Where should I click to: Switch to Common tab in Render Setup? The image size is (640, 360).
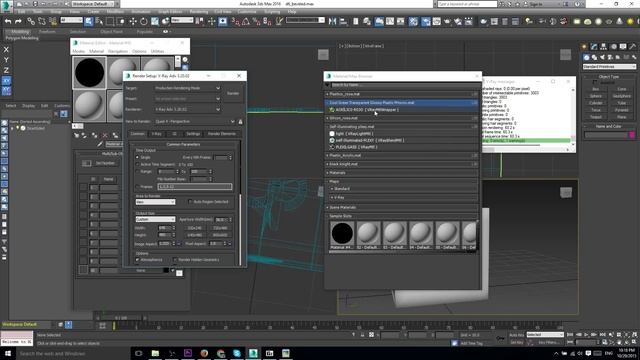138,134
